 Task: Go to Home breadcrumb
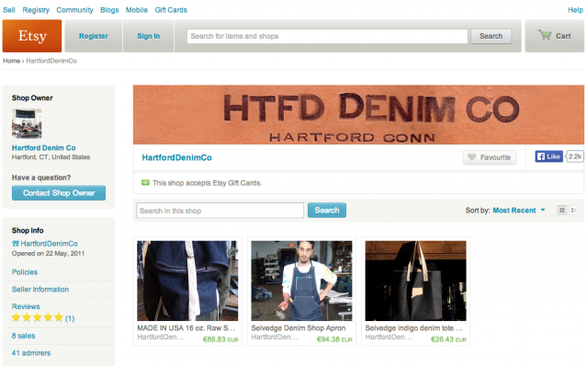(11, 61)
